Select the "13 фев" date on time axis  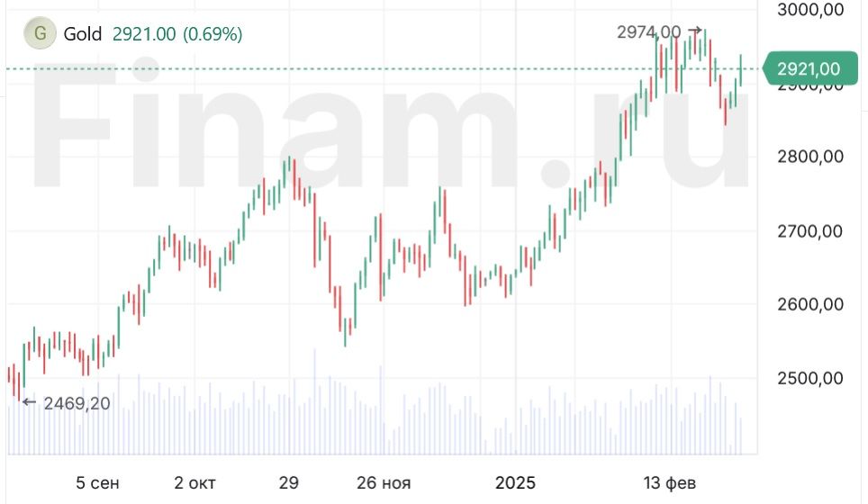coord(669,483)
